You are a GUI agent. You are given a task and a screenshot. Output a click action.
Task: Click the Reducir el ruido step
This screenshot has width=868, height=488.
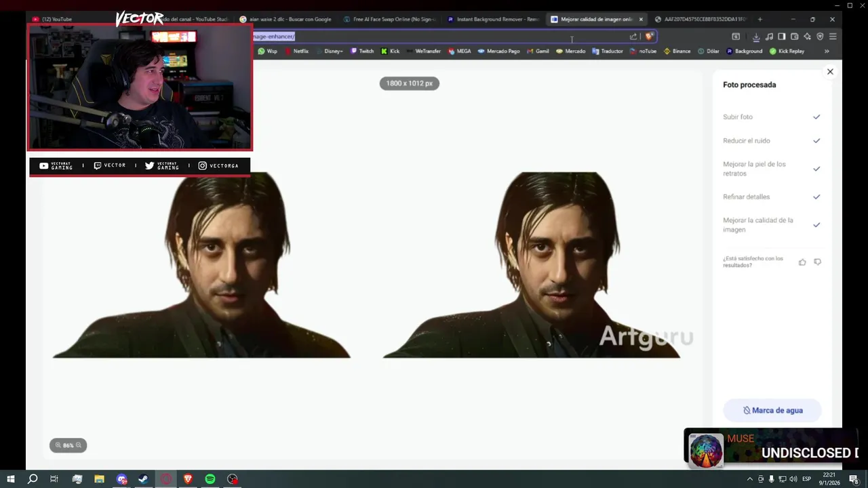[772, 141]
